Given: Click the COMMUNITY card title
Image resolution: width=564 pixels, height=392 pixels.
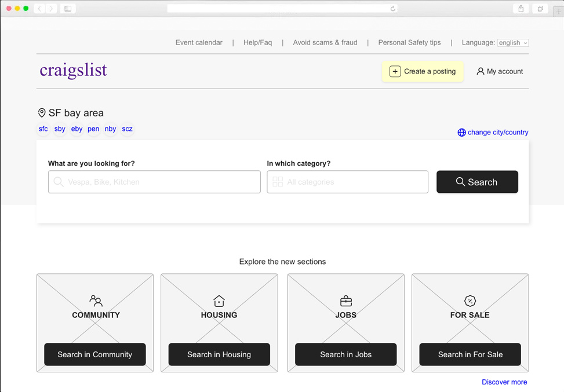Looking at the screenshot, I should [96, 315].
